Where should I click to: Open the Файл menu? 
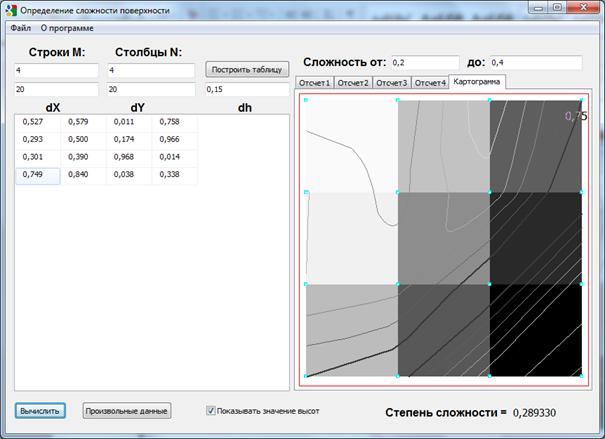[x=20, y=28]
